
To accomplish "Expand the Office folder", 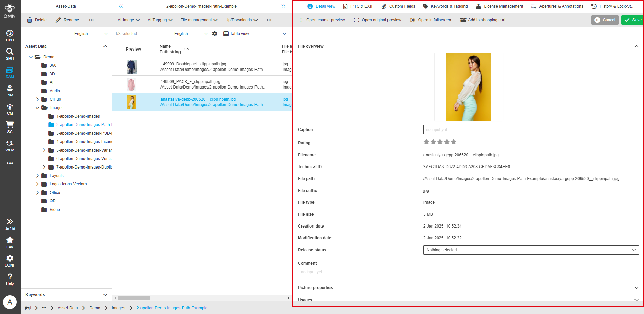I will coord(37,192).
